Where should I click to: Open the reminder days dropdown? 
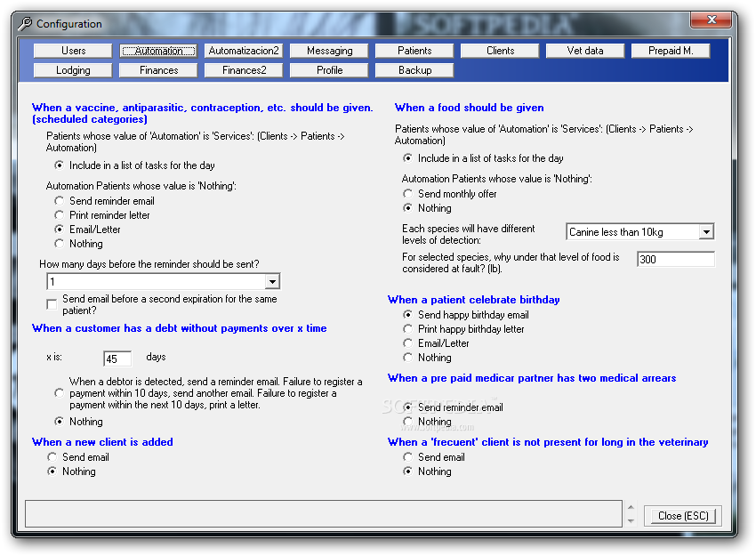tap(272, 282)
